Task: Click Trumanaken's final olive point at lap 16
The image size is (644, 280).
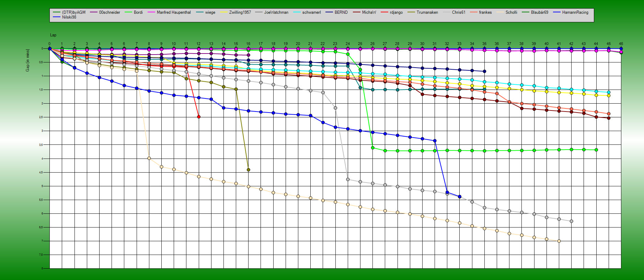Action: (x=249, y=170)
